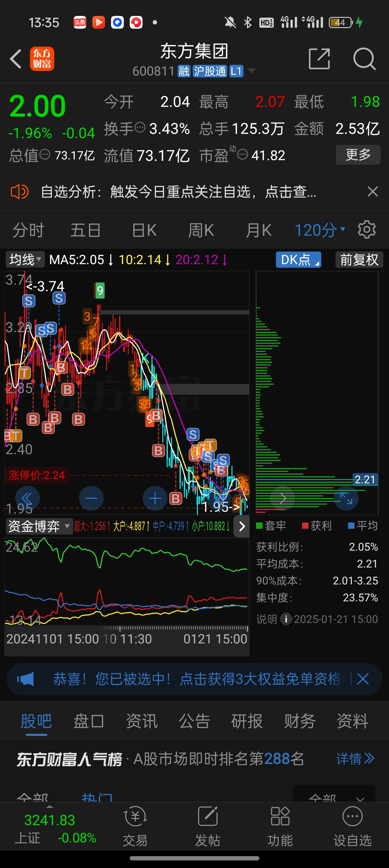
Task: Open the 东方财富 orange logo
Action: pos(42,59)
